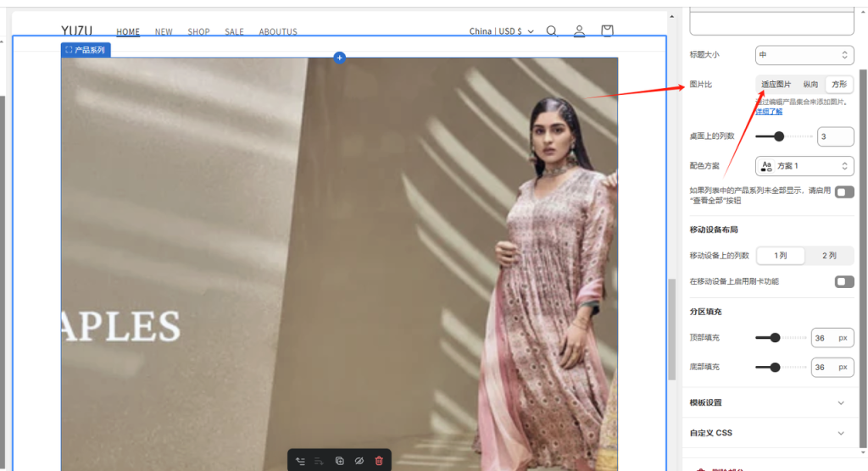Screen dimensions: 868x471
Task: Click the search magnifier icon in header
Action: click(x=552, y=31)
